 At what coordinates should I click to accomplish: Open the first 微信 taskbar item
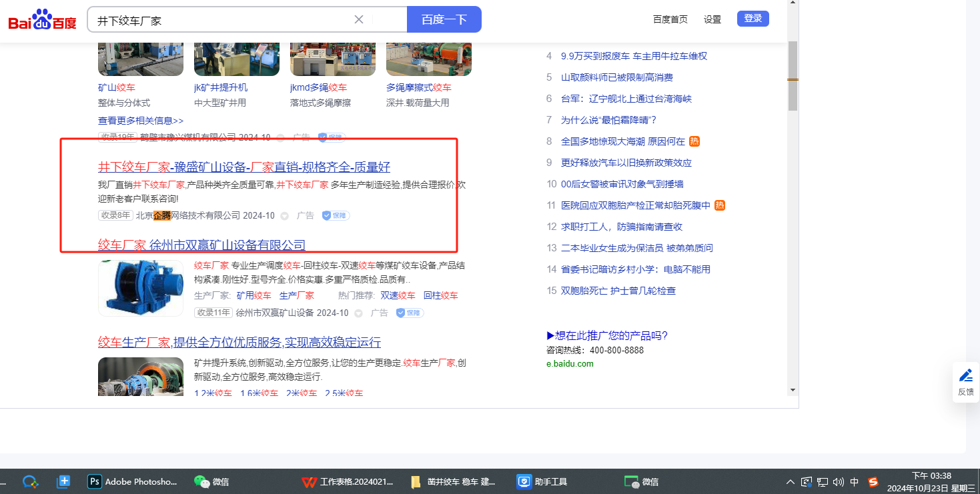(x=211, y=481)
